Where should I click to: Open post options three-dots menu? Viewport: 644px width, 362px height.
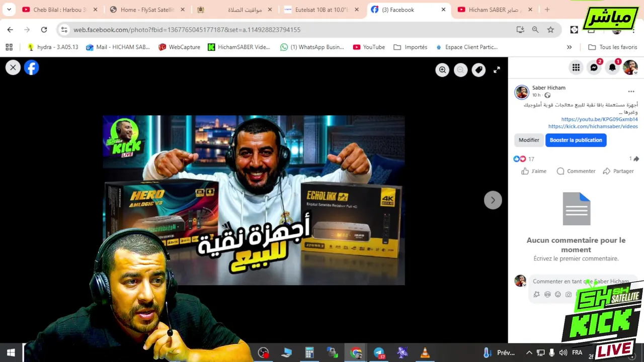(631, 92)
